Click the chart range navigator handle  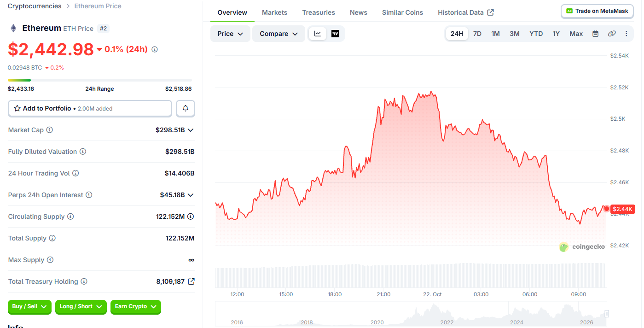(x=607, y=314)
